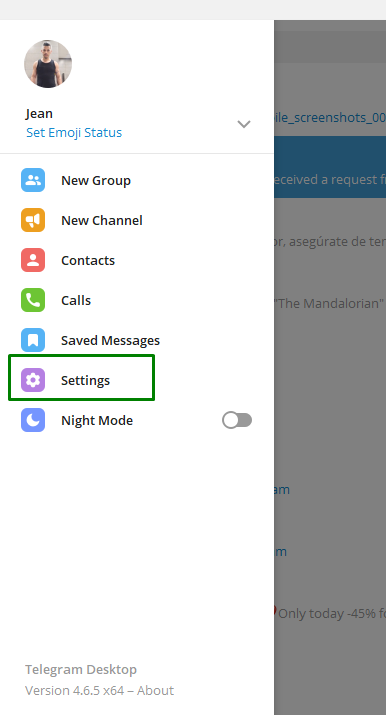Select the Calls menu label
Screen dimensions: 386x715
click(76, 301)
